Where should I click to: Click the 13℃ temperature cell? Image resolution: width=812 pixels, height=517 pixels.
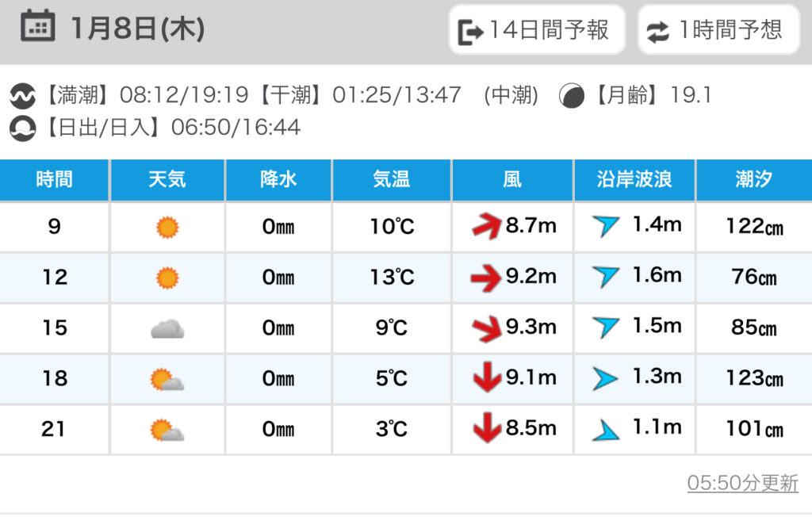pyautogui.click(x=392, y=278)
